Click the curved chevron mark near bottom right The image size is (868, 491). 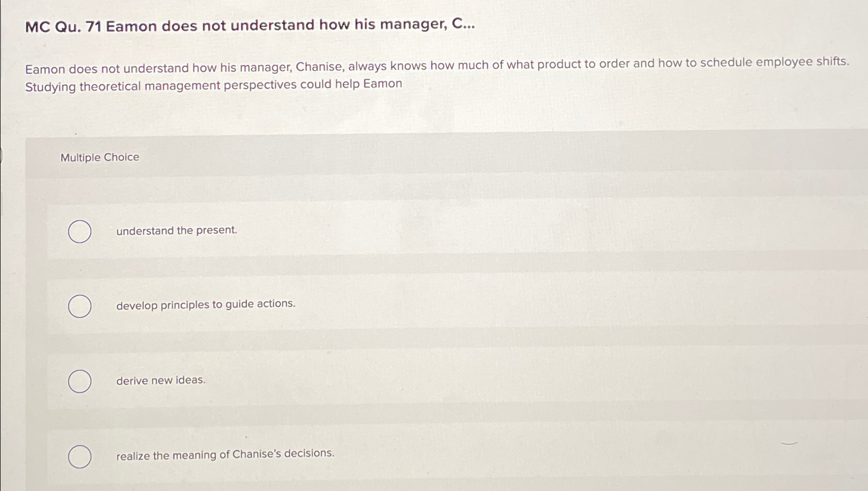[789, 443]
